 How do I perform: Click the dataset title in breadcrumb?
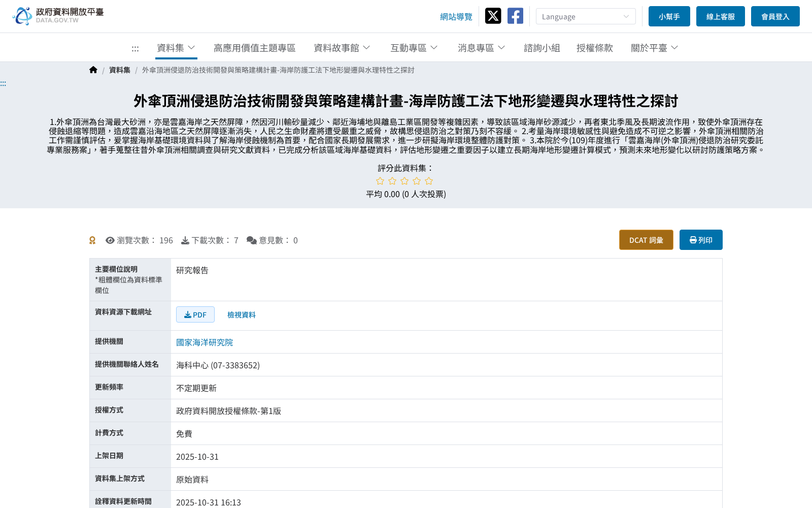tap(278, 70)
